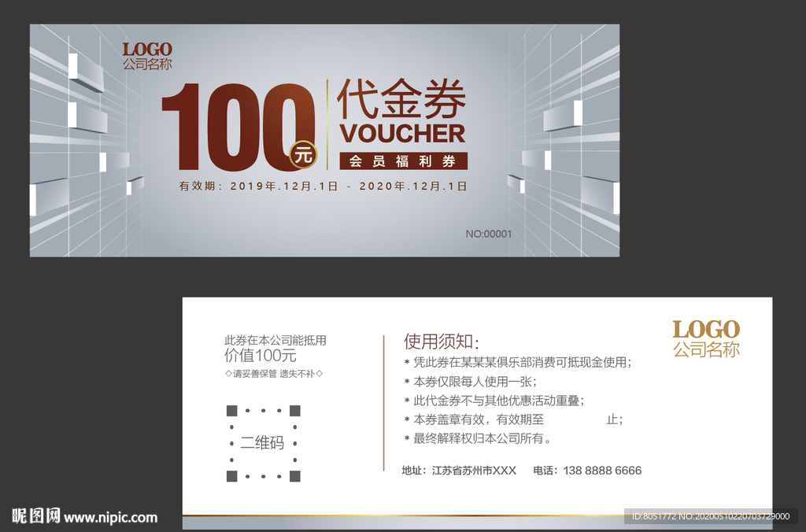This screenshot has height=532, width=806.
Task: Click rule 本券仅限每人使用一张
Action: click(x=471, y=382)
